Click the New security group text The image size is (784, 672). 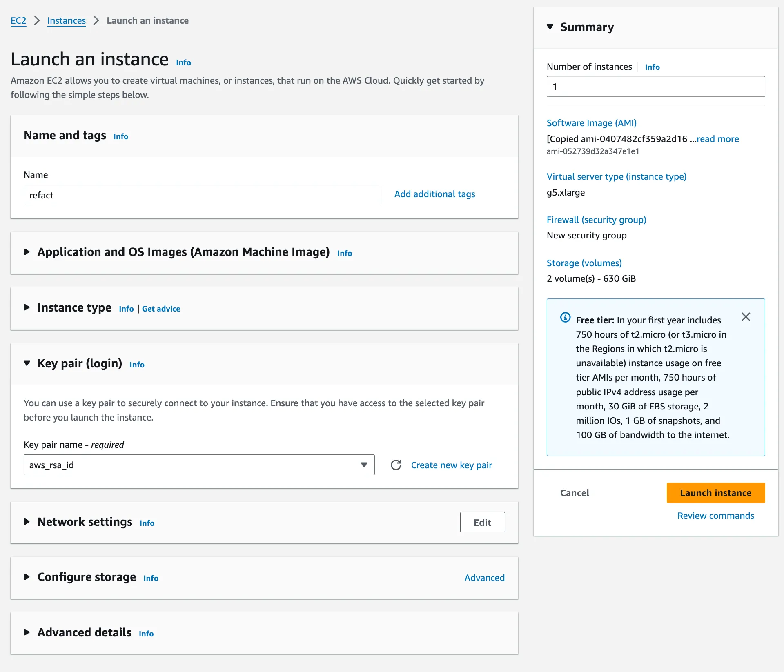pyautogui.click(x=587, y=235)
